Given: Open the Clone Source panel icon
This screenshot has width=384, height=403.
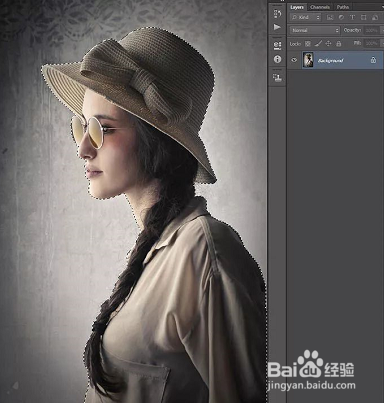Looking at the screenshot, I should coord(277,78).
